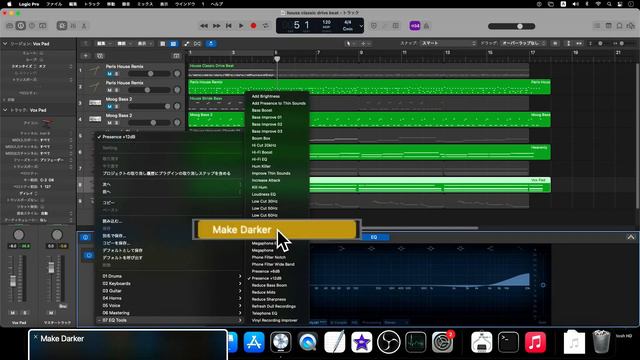Adjust track 3 Moog Bass volume slider
The height and width of the screenshot is (360, 640).
(x=149, y=107)
